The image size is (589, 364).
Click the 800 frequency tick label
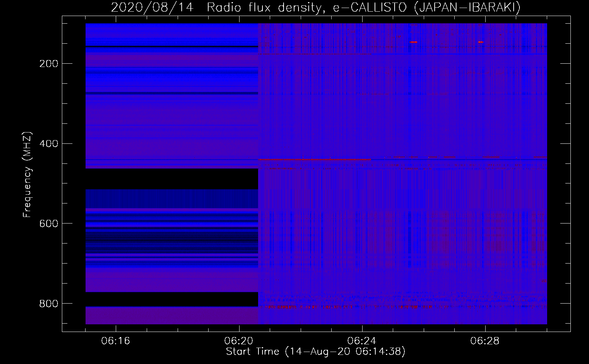49,304
